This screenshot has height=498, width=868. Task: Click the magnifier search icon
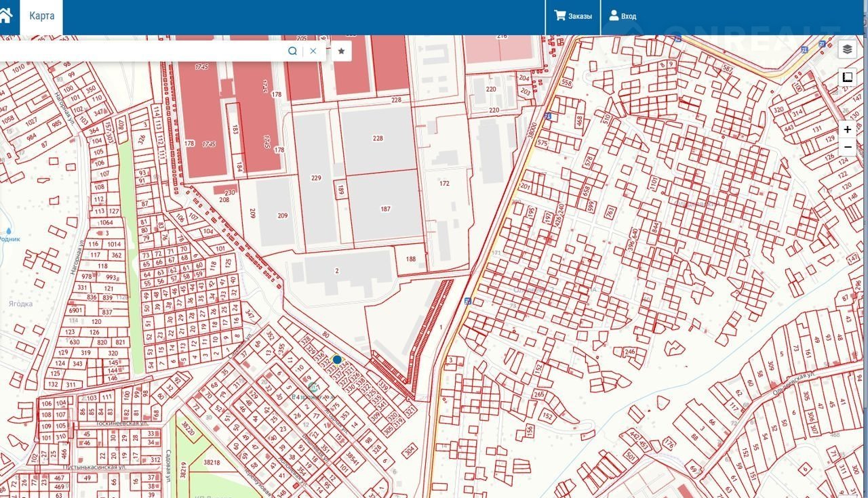292,51
